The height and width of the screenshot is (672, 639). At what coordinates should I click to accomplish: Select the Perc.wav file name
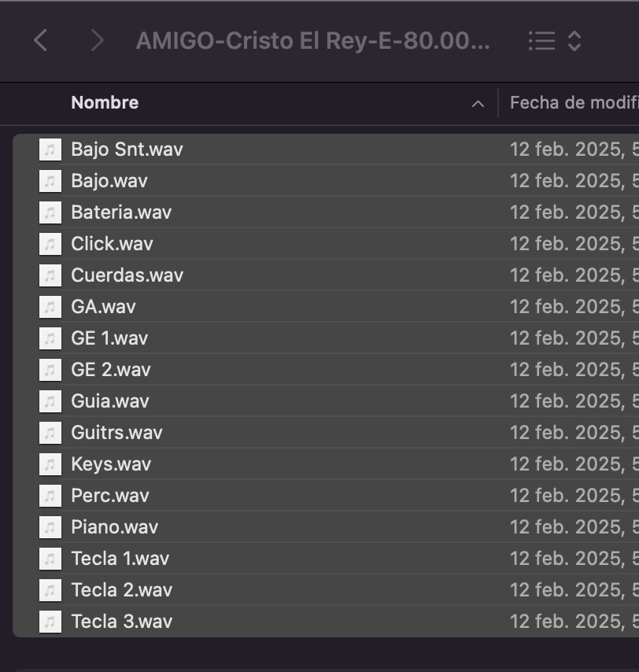pyautogui.click(x=109, y=496)
